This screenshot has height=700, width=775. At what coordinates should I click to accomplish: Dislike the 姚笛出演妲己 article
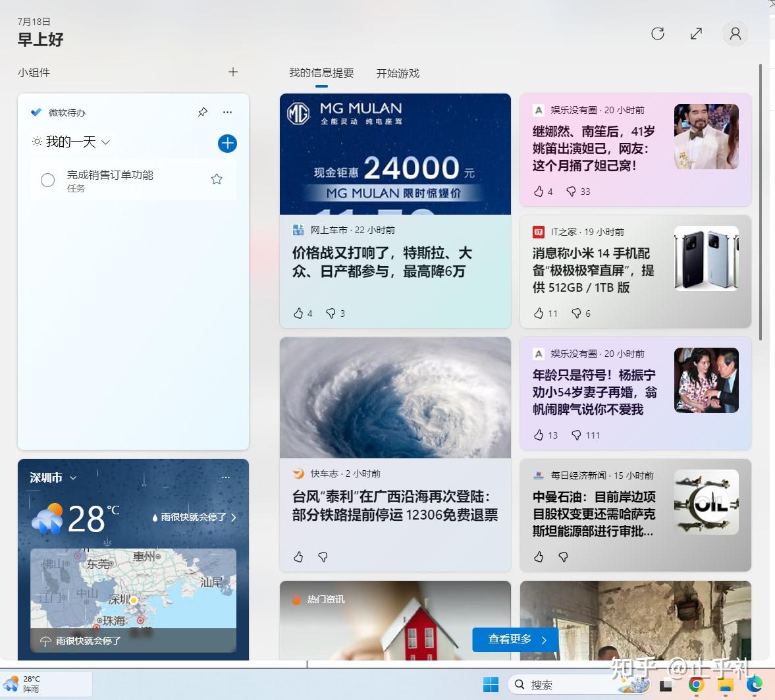point(571,192)
